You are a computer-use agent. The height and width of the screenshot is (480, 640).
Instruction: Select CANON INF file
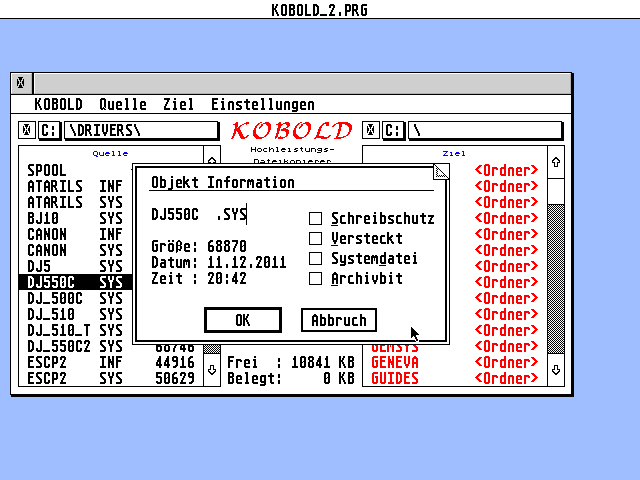pyautogui.click(x=75, y=234)
